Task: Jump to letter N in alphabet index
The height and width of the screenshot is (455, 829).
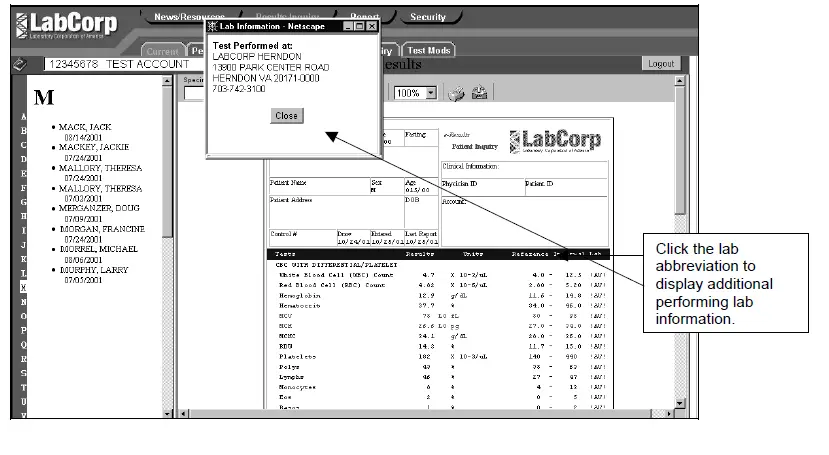Action: point(23,302)
